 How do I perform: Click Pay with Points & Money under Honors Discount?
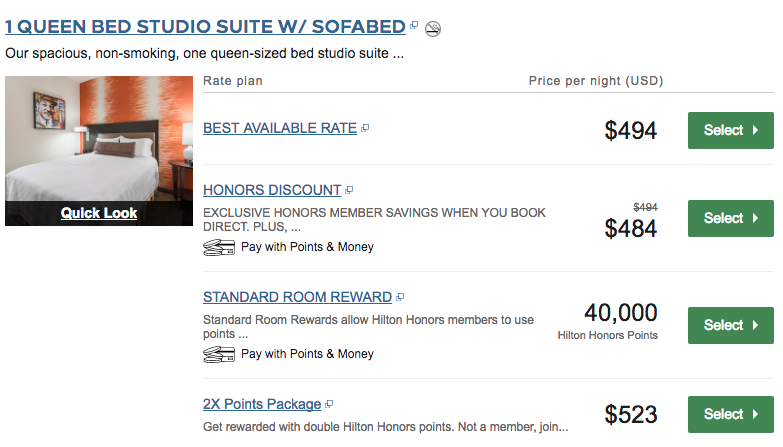[x=307, y=247]
